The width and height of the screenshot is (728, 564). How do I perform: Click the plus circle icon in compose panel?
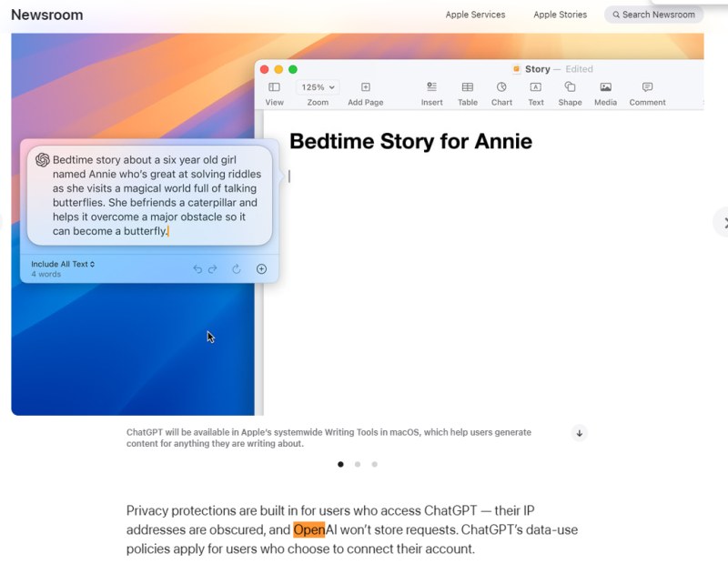pyautogui.click(x=261, y=268)
